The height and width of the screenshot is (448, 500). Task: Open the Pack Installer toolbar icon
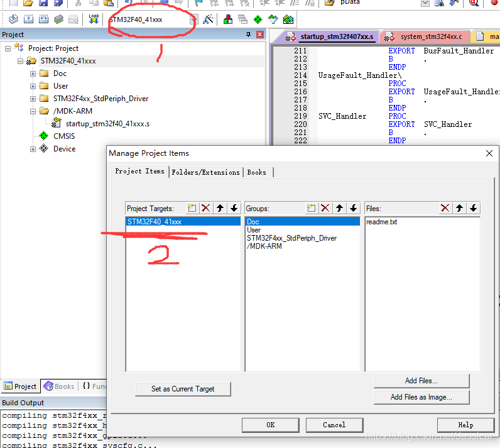click(288, 19)
